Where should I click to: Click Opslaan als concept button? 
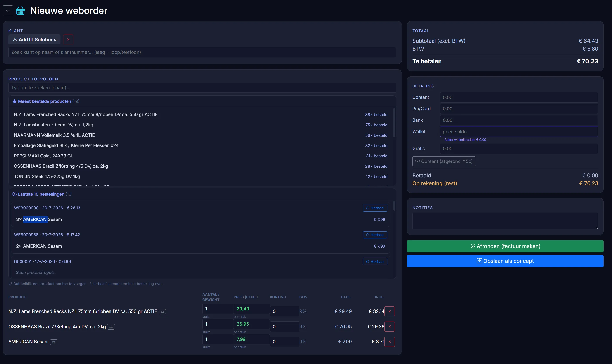(x=505, y=261)
